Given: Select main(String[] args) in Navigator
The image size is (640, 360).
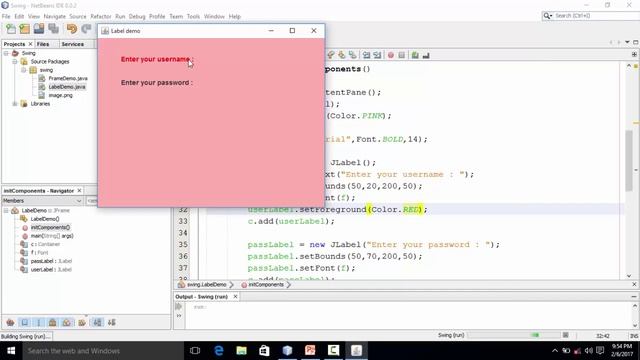Looking at the screenshot, I should coord(52,236).
